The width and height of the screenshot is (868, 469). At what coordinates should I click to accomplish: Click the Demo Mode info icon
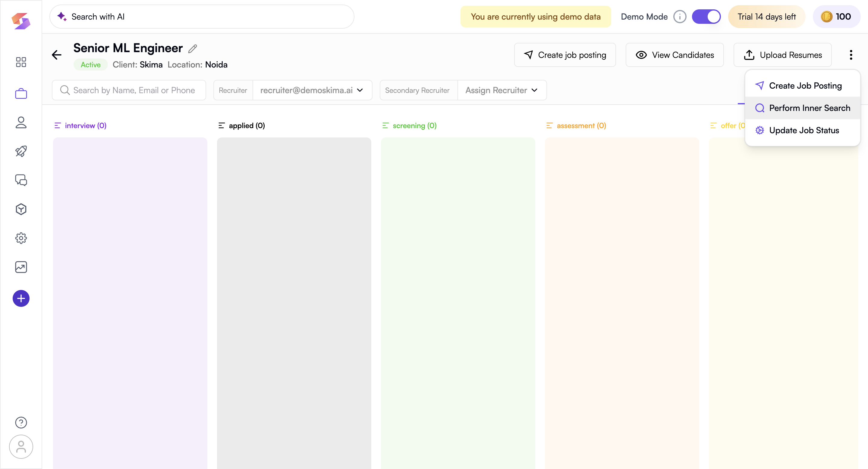(680, 17)
